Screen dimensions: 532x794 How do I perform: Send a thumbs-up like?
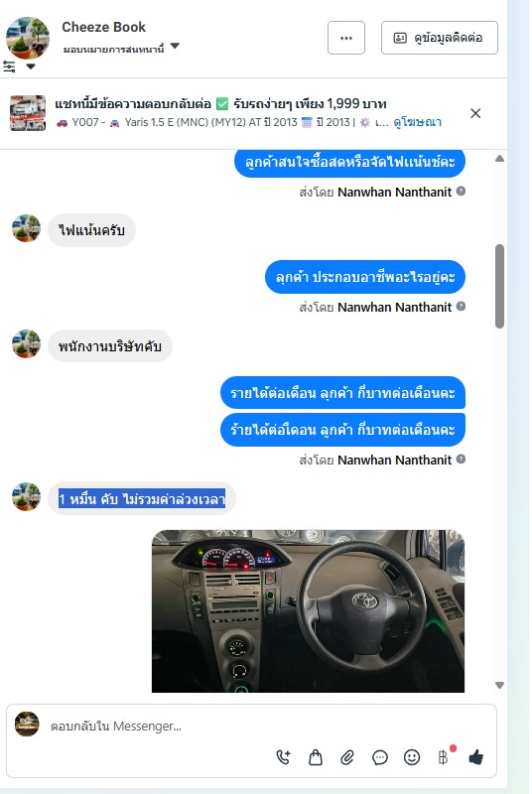tap(475, 757)
